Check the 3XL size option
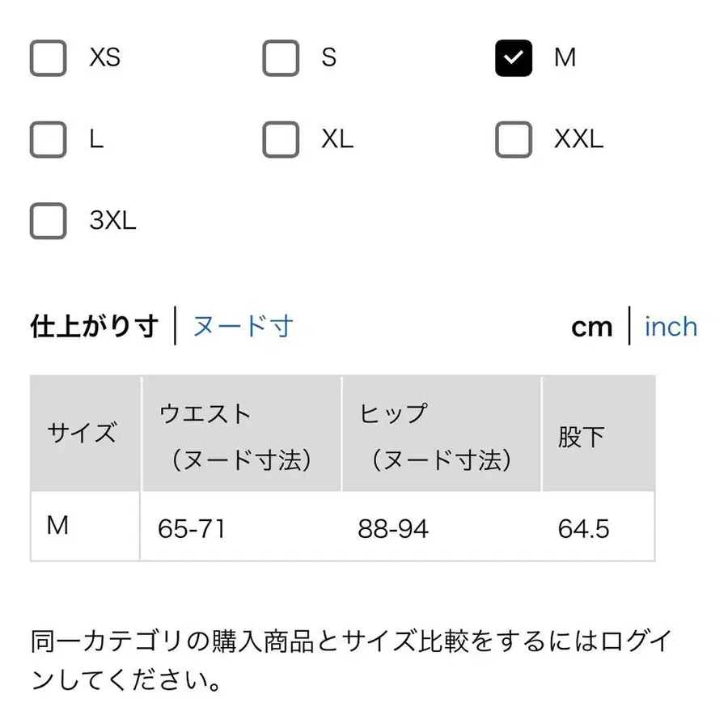This screenshot has width=728, height=728. tap(47, 220)
